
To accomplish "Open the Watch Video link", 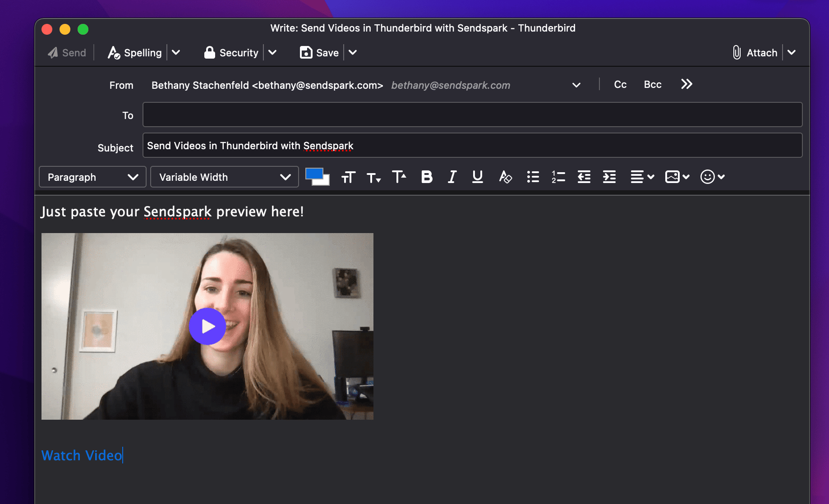I will tap(82, 455).
